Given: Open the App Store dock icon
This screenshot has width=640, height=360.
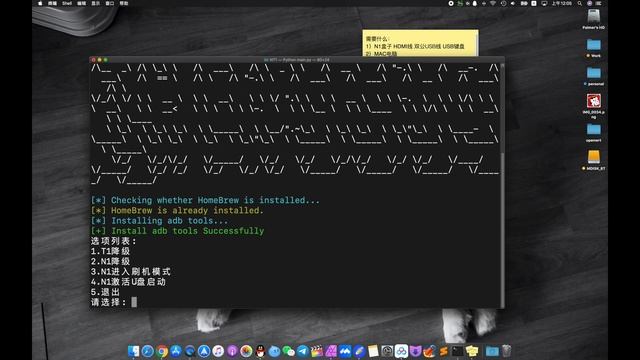Looking at the screenshot, I should 176,351.
